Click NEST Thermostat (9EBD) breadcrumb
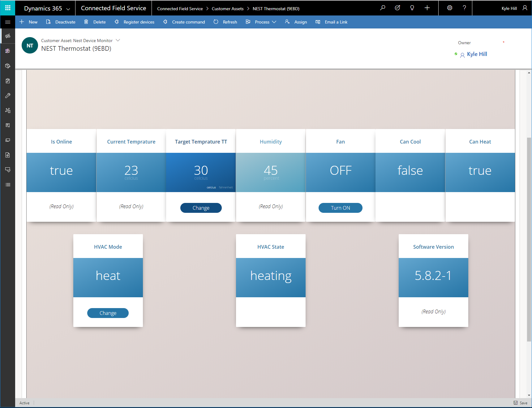The image size is (532, 408). point(276,9)
